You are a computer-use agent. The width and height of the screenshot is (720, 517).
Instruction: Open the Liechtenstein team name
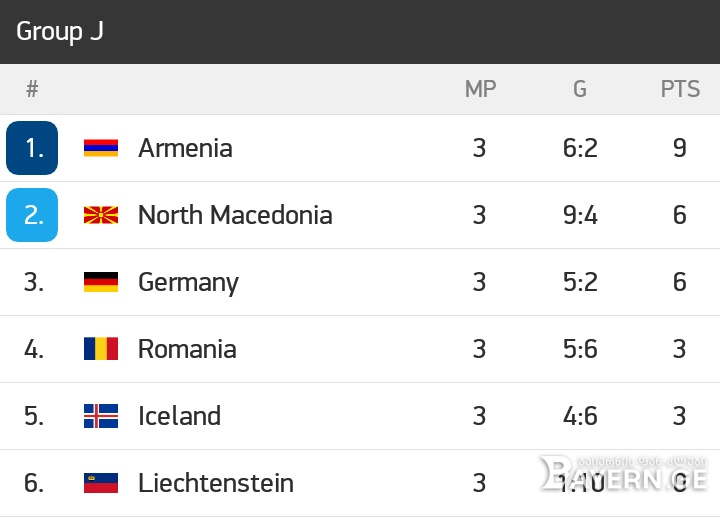point(216,483)
